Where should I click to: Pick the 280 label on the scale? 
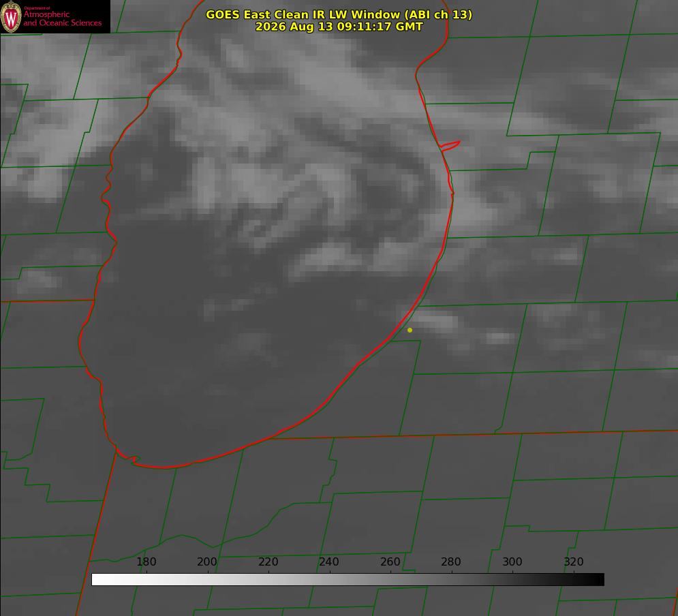point(451,561)
